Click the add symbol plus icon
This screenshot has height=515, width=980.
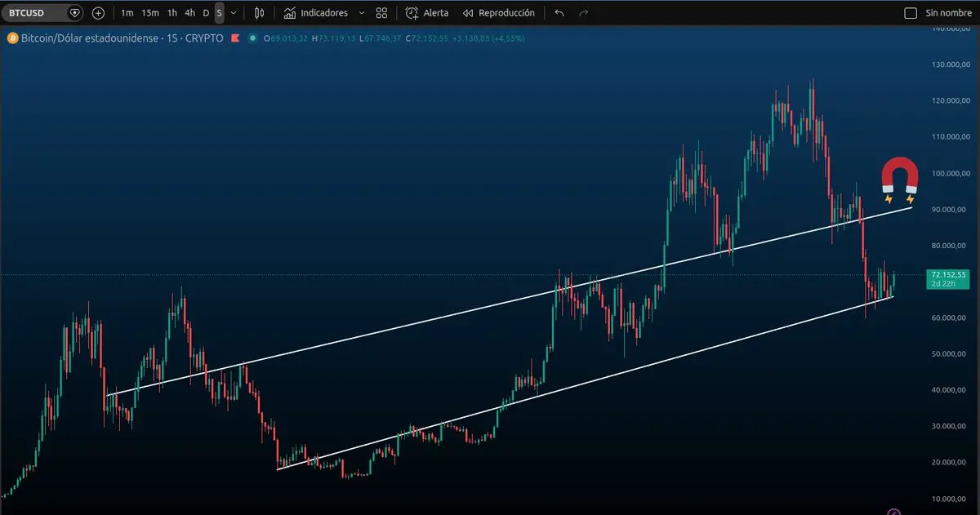point(98,13)
